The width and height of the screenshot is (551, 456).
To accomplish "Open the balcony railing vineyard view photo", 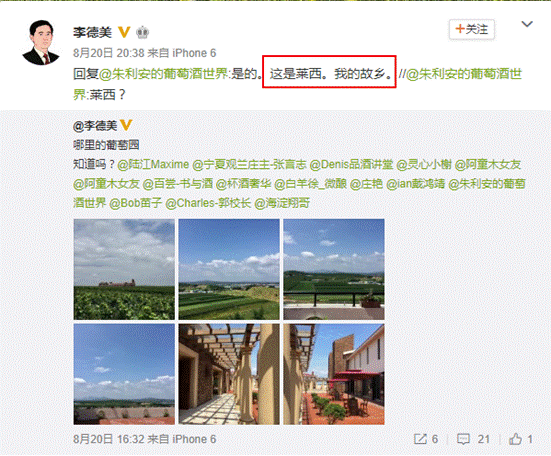I will coord(334,269).
